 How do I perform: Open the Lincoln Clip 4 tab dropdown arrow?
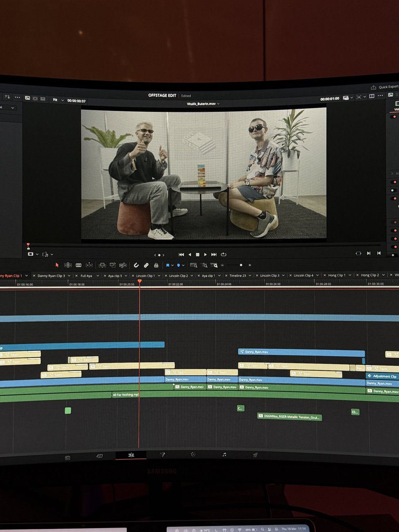(318, 275)
